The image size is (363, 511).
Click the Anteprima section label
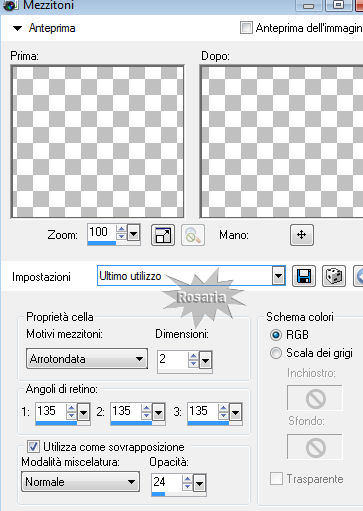[x=52, y=28]
